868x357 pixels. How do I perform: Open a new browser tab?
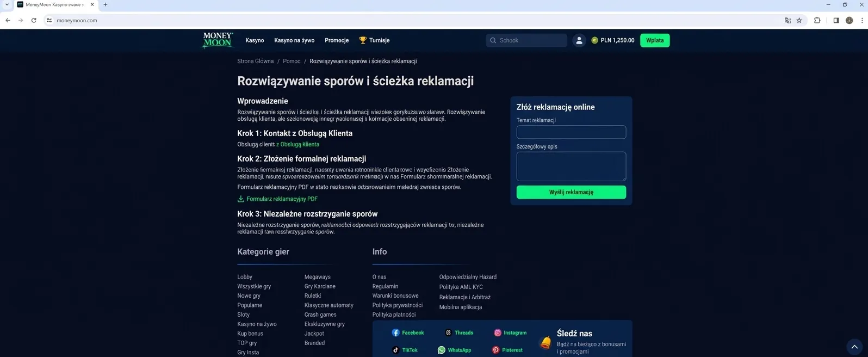click(x=106, y=4)
